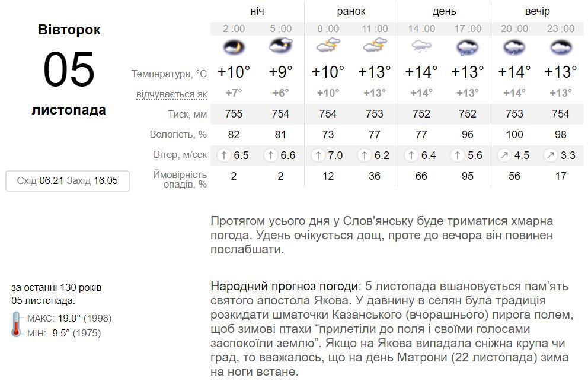Click the 20:00 rainy night cloud icon
588x381 pixels.
pyautogui.click(x=514, y=47)
